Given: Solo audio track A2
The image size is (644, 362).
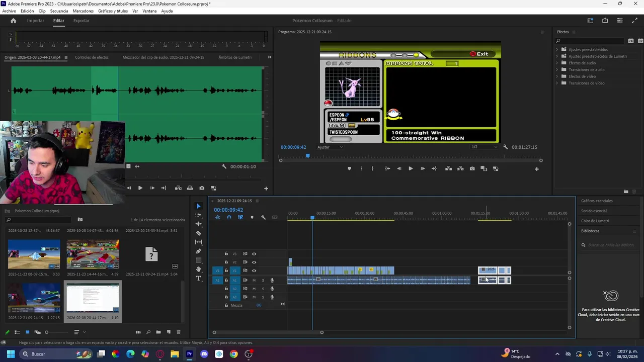Looking at the screenshot, I should click(263, 289).
